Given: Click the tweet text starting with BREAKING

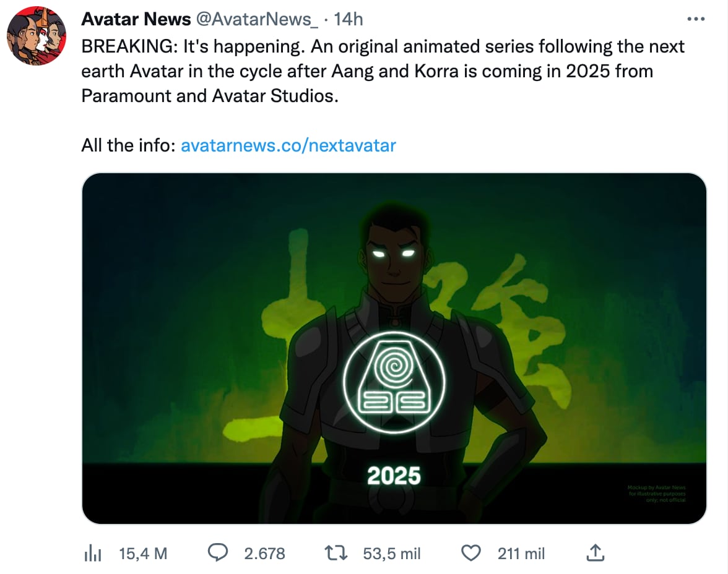Looking at the screenshot, I should 383,71.
